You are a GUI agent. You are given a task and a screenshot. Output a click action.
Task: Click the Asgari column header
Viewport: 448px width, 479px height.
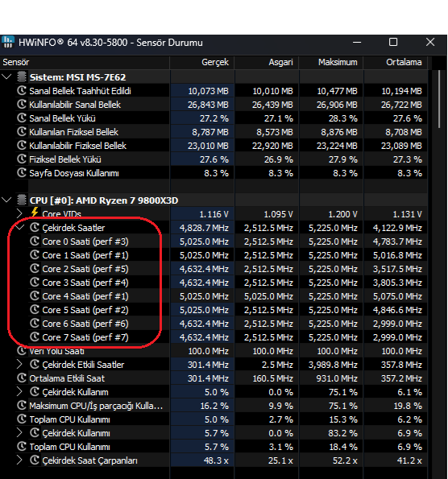267,62
